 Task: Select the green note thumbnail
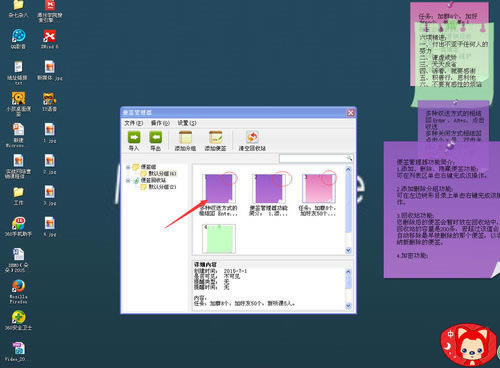point(219,239)
